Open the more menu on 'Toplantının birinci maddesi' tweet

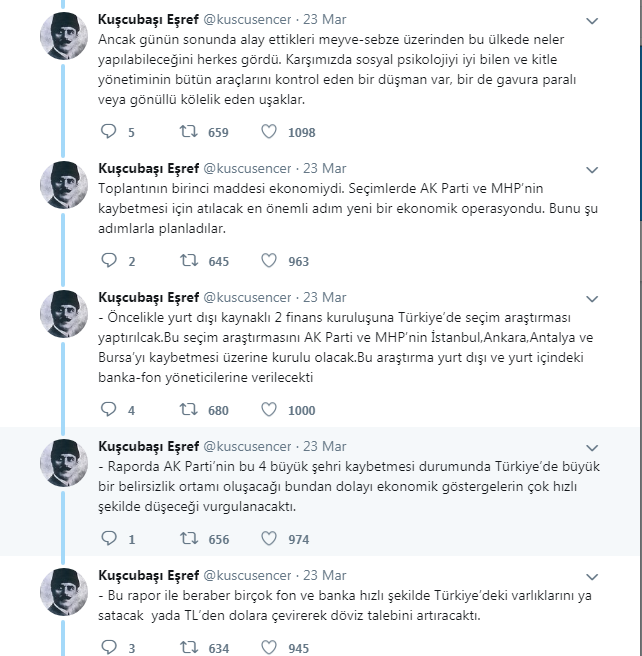click(592, 169)
